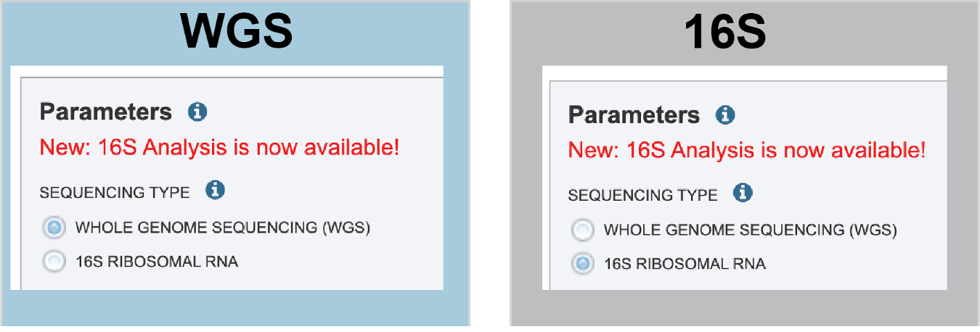Click red '16S Analysis is now available' notice in WGS panel
Viewport: 980px width, 332px height.
pyautogui.click(x=219, y=148)
